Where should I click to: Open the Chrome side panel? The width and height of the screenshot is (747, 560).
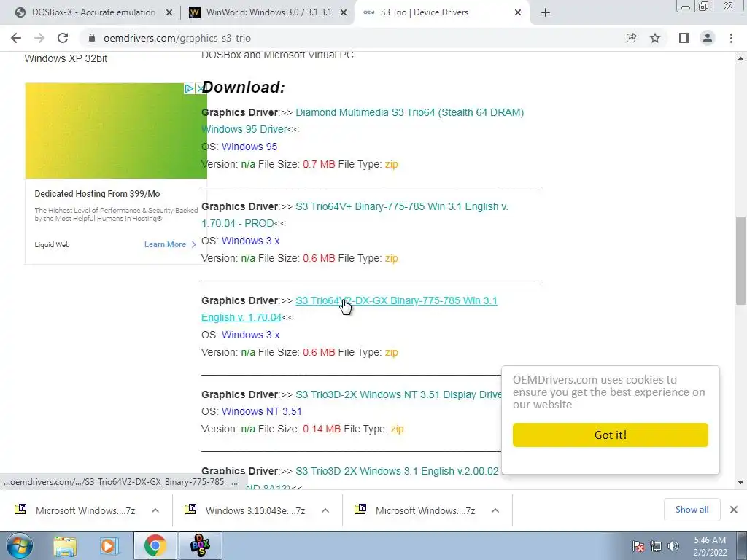[684, 38]
